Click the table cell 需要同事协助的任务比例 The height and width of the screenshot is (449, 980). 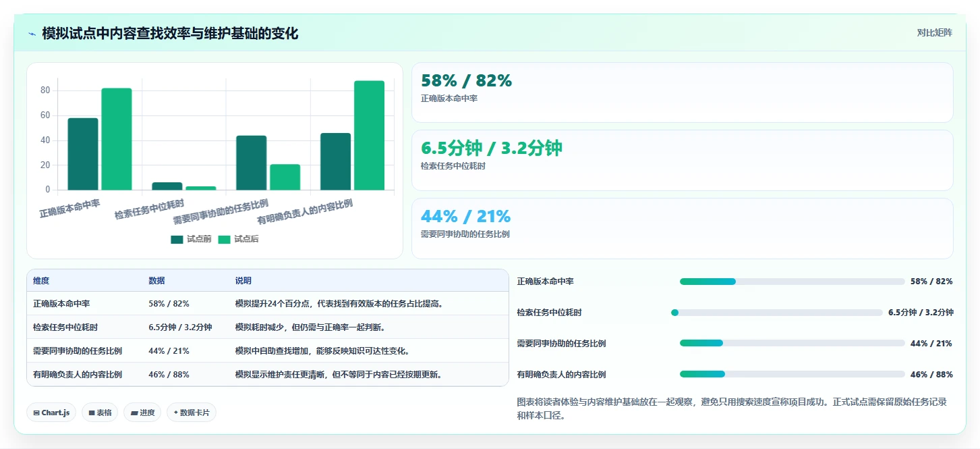pyautogui.click(x=78, y=351)
